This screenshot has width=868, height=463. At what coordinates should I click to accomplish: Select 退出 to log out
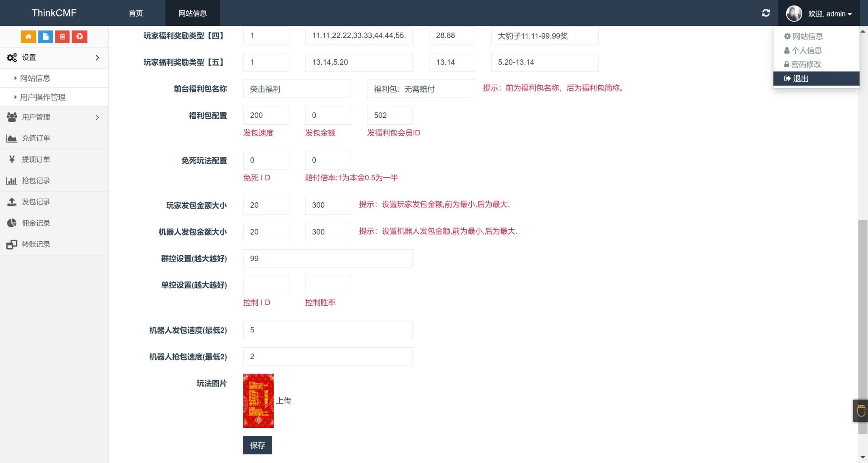pyautogui.click(x=800, y=78)
